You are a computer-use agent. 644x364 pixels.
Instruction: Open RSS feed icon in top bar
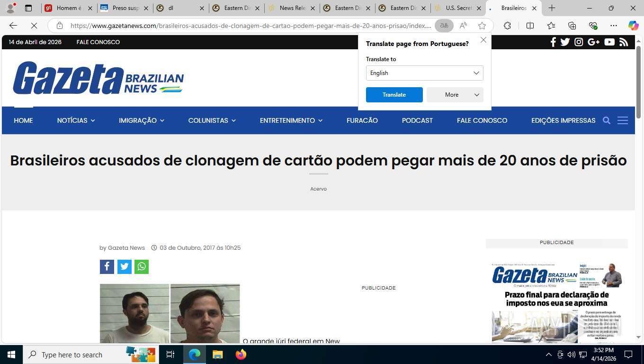tap(624, 42)
